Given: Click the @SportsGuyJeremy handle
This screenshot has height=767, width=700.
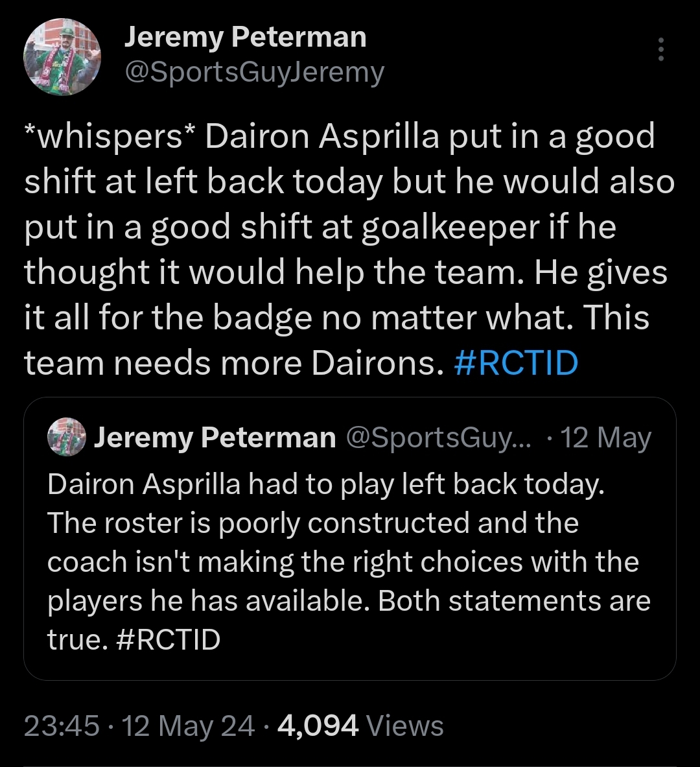Looking at the screenshot, I should tap(254, 73).
